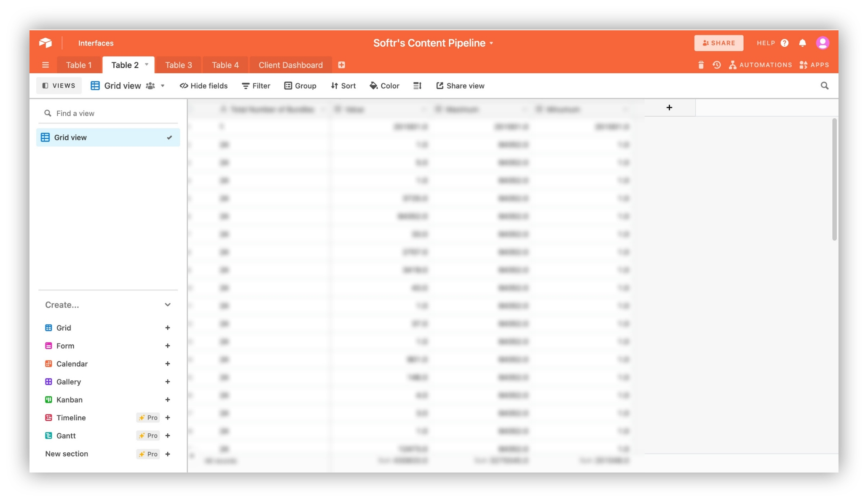Open Apps panel
Image resolution: width=868 pixels, height=502 pixels.
[x=814, y=65]
